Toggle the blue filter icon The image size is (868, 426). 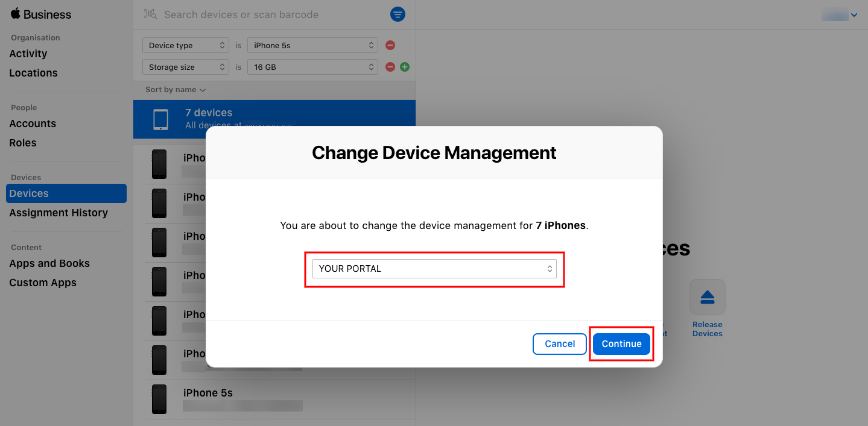[x=398, y=14]
